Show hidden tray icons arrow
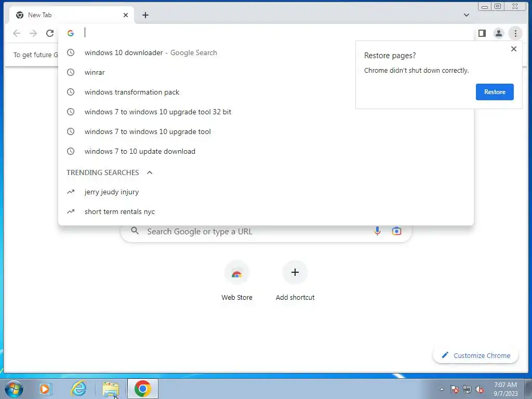 pos(442,389)
